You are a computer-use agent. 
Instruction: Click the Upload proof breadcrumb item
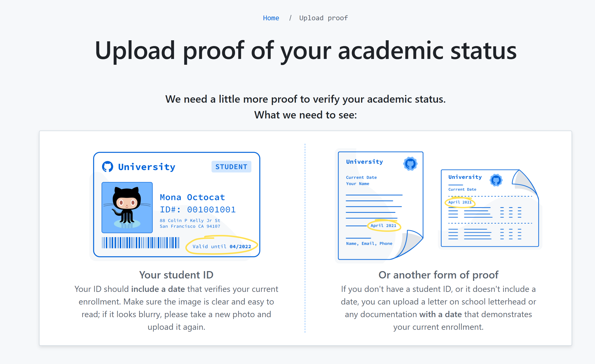pyautogui.click(x=323, y=18)
